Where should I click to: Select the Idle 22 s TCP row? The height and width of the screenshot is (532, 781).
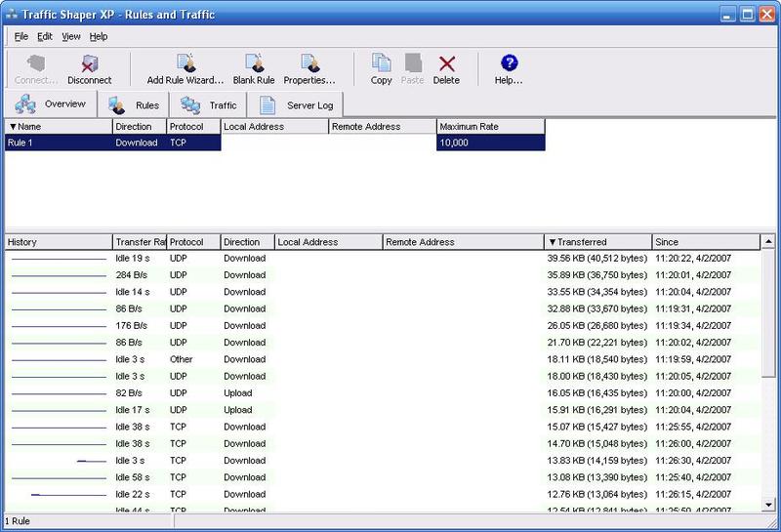(x=383, y=494)
